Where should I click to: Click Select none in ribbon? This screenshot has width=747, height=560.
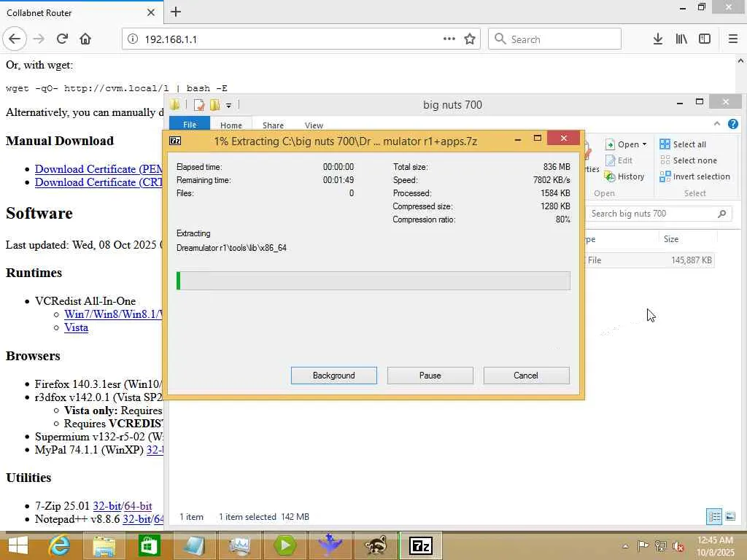pyautogui.click(x=688, y=160)
